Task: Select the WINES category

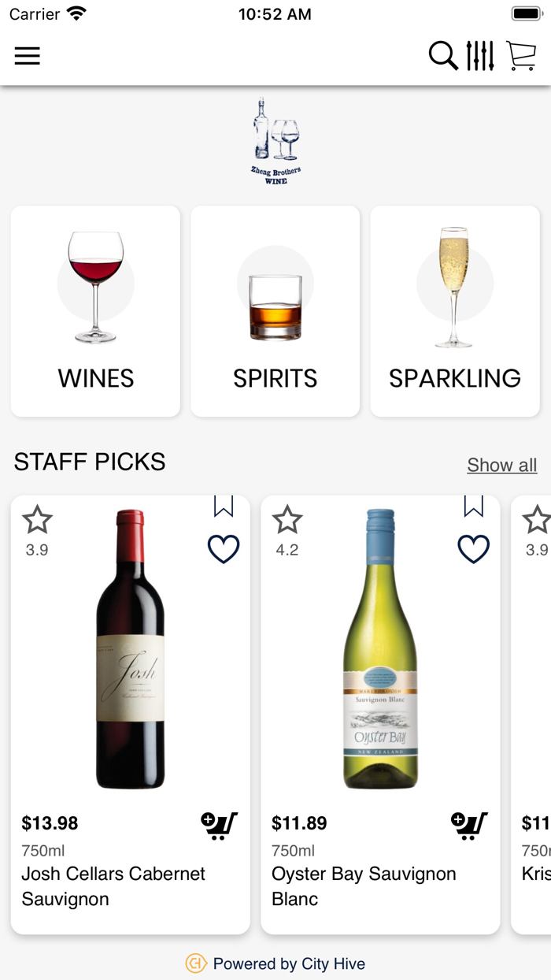Action: coord(95,310)
